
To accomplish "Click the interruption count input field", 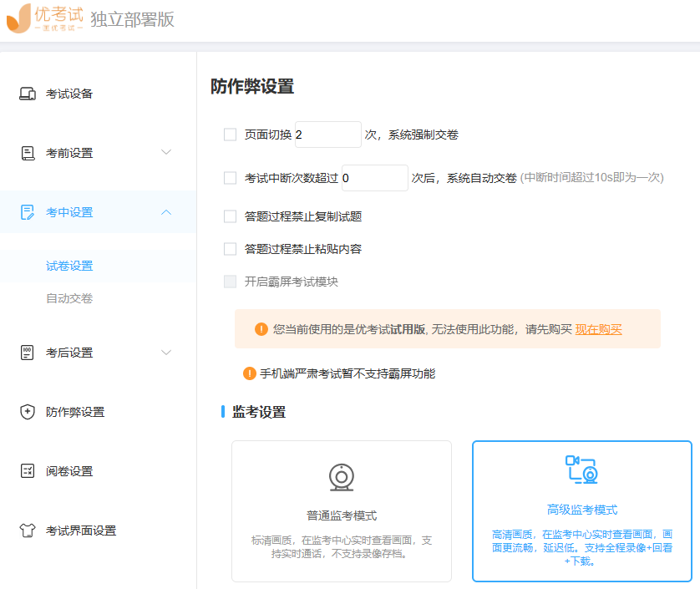I will (374, 177).
